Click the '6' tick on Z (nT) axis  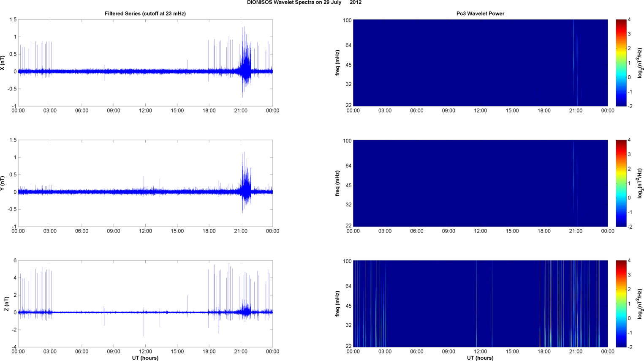(x=15, y=261)
